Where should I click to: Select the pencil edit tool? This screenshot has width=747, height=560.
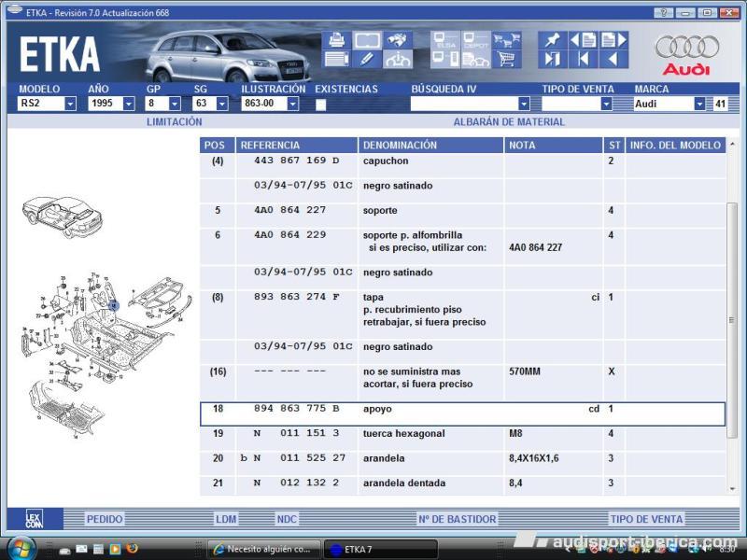pyautogui.click(x=367, y=60)
